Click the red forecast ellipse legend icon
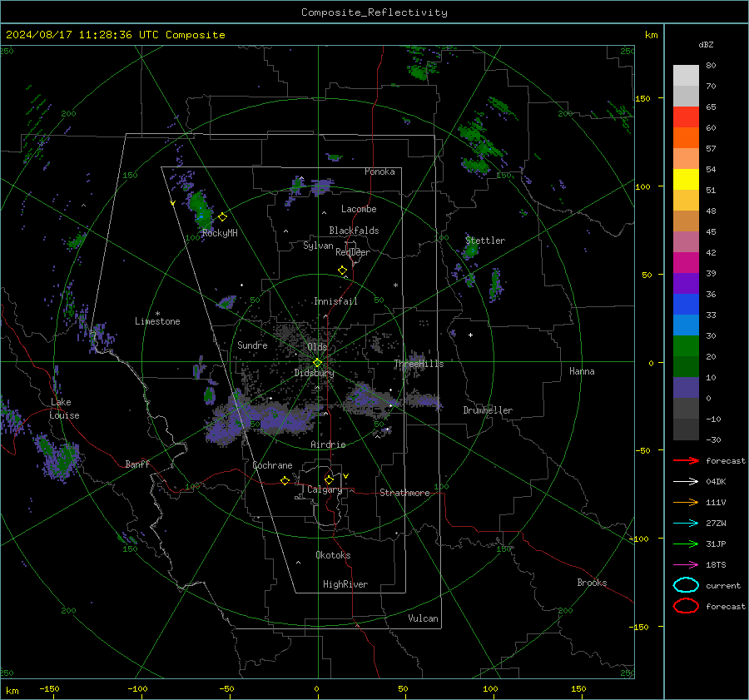This screenshot has width=749, height=700. coord(686,606)
